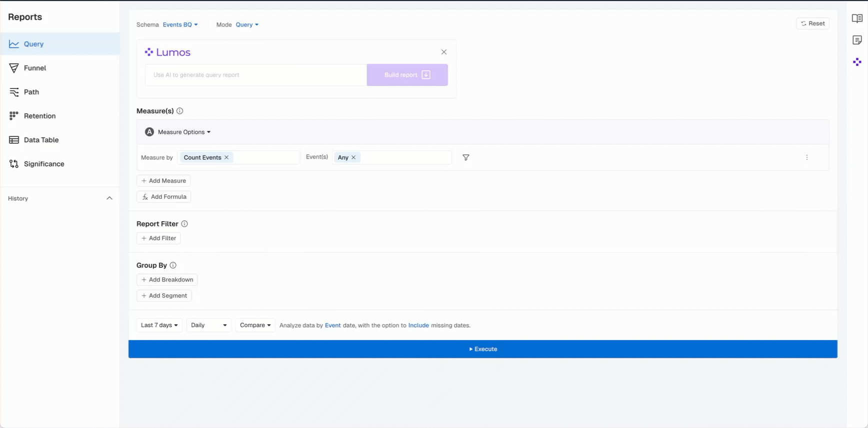Open the Last 7 days date dropdown
Viewport: 868px width, 428px height.
click(159, 325)
